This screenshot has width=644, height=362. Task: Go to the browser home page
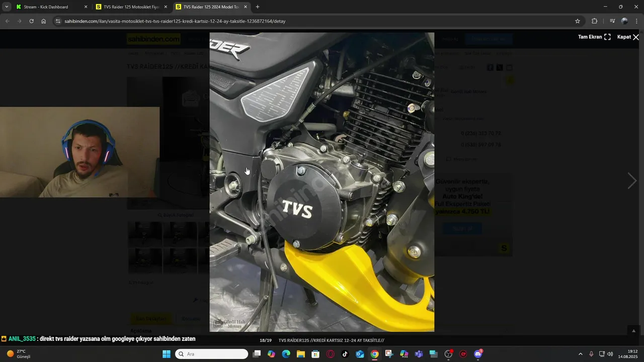pos(43,21)
